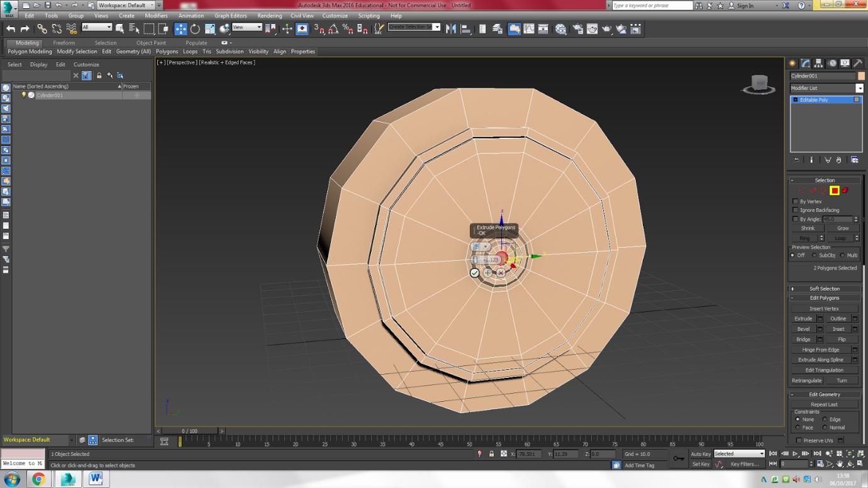This screenshot has height=488, width=868.
Task: Select the SubObj preview selection radio
Action: [815, 255]
